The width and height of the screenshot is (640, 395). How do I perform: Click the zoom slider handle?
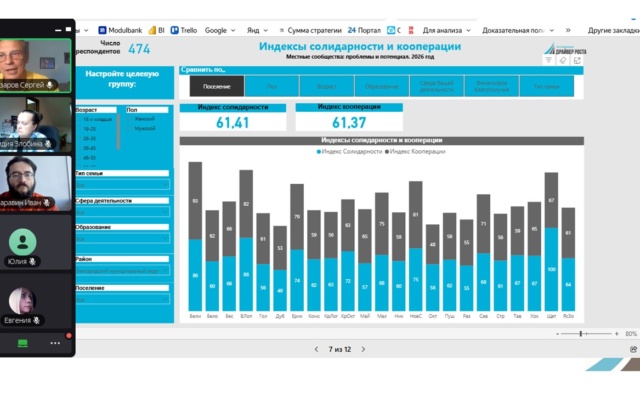point(581,333)
